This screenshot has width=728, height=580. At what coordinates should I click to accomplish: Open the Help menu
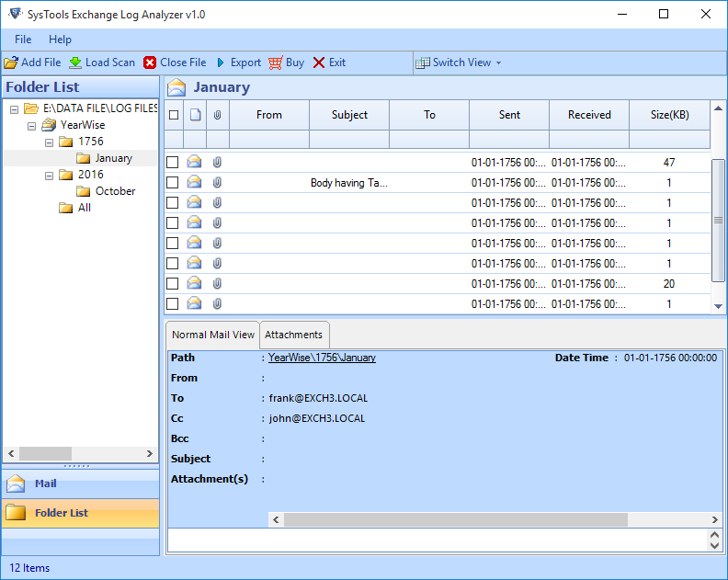tap(60, 40)
